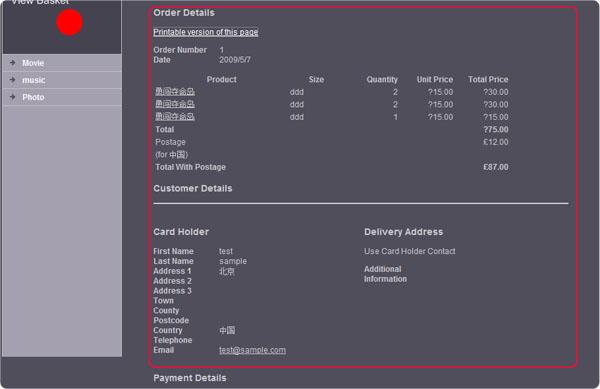Open the second product link in order table
Viewport: 600px width, 389px height.
[175, 104]
